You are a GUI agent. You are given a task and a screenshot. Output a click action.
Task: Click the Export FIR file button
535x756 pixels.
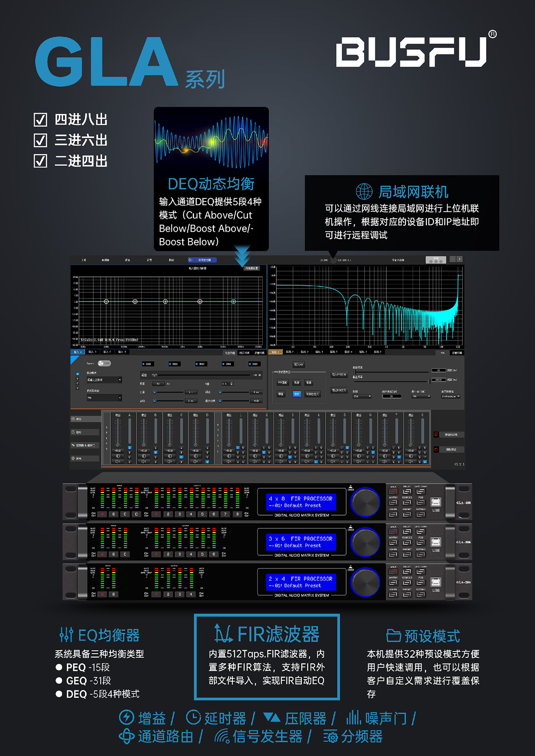[339, 391]
